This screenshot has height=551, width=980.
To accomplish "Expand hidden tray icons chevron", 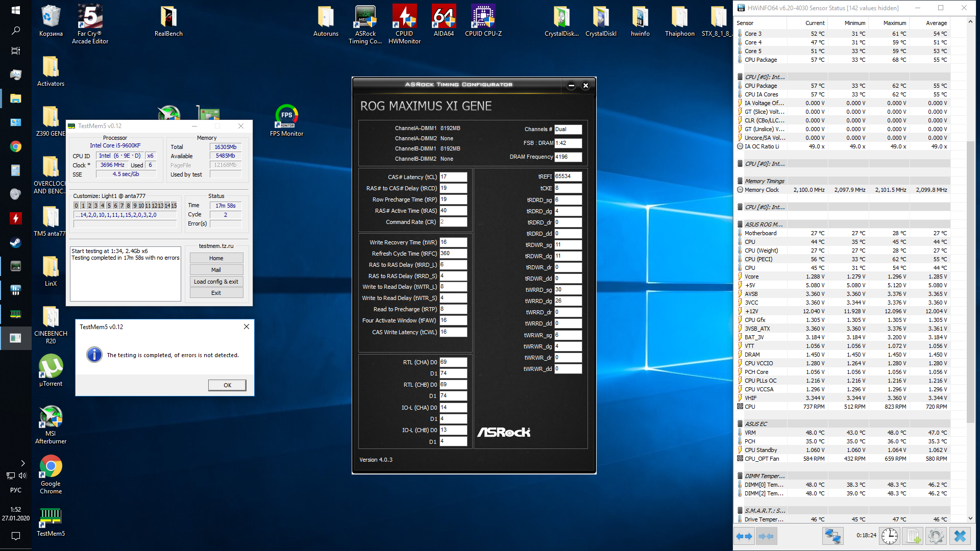I will click(23, 463).
